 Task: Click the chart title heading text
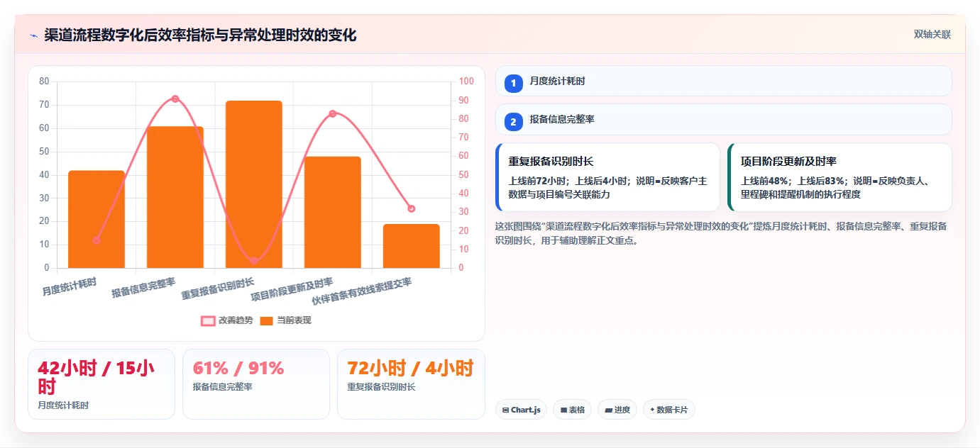(x=200, y=35)
